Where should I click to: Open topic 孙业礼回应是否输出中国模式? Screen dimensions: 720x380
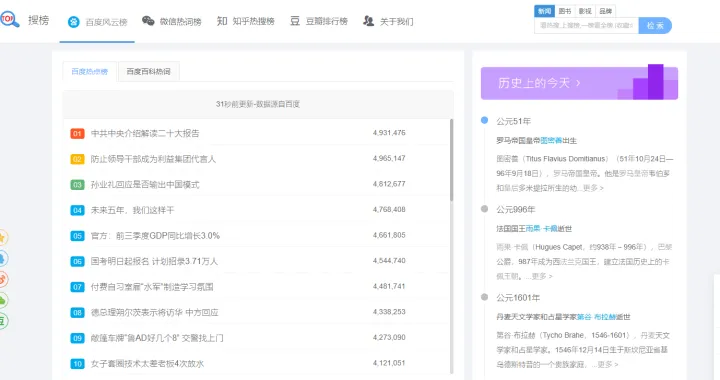pyautogui.click(x=145, y=185)
